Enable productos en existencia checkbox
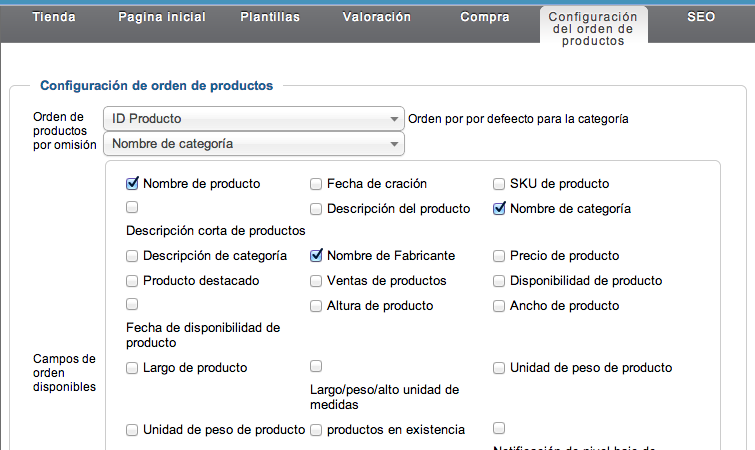 tap(316, 430)
